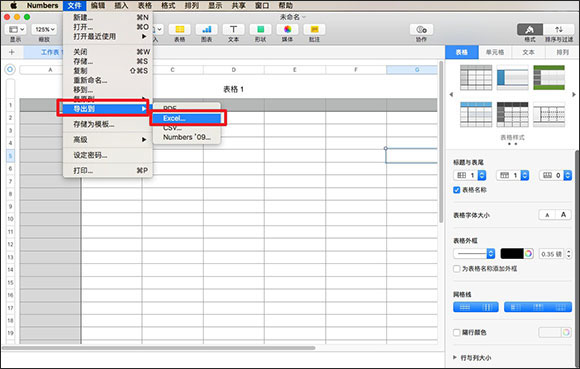Image resolution: width=580 pixels, height=369 pixels.
Task: Switch to the 单元格 inspector tab
Action: click(x=495, y=53)
